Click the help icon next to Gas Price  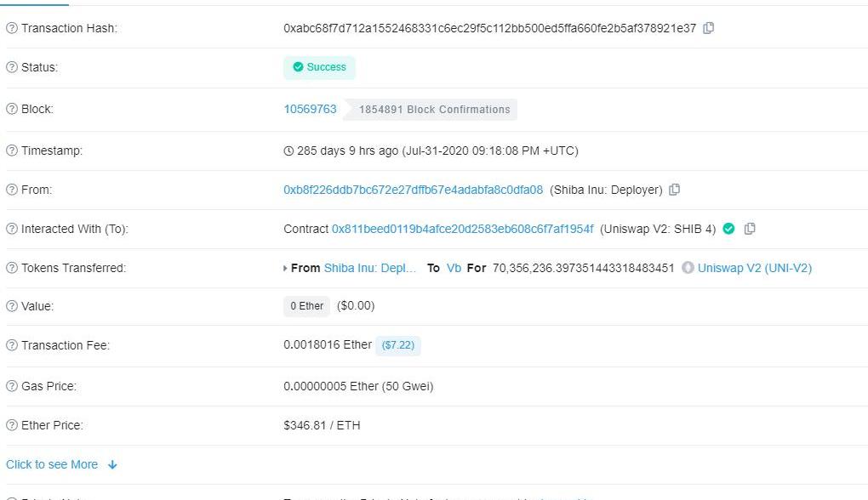coord(12,387)
